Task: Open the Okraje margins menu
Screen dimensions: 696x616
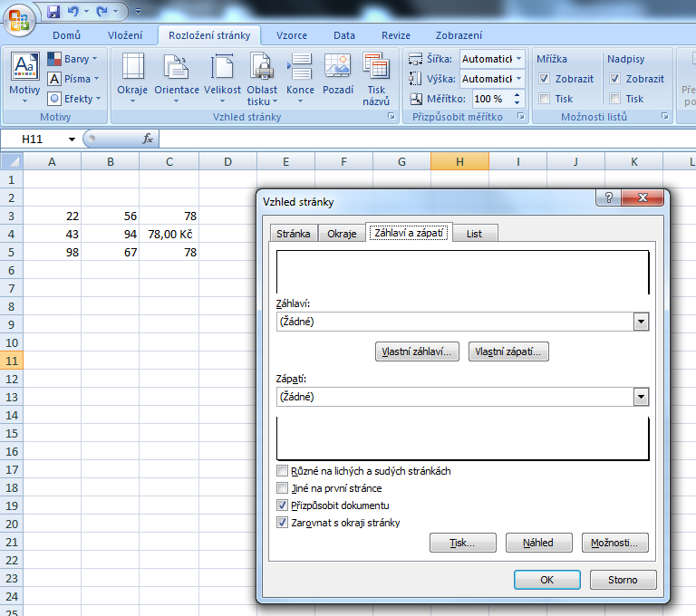Action: (x=132, y=78)
